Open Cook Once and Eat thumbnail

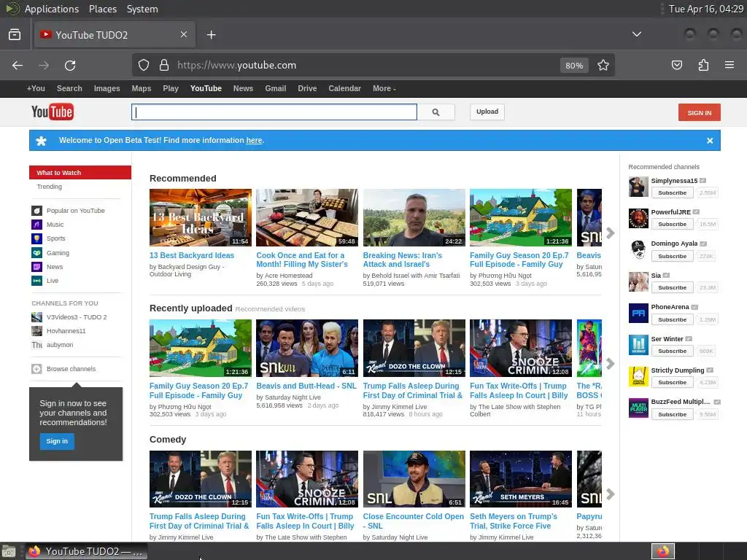click(307, 217)
